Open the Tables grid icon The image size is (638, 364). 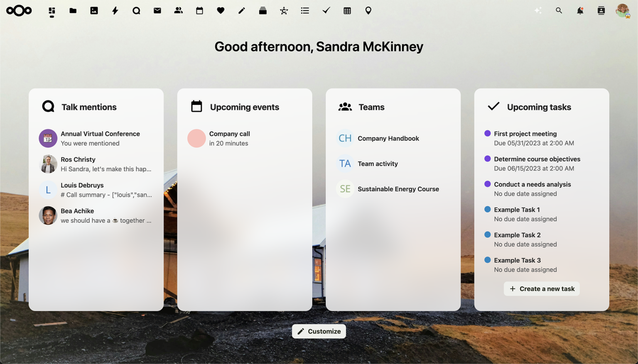[347, 11]
